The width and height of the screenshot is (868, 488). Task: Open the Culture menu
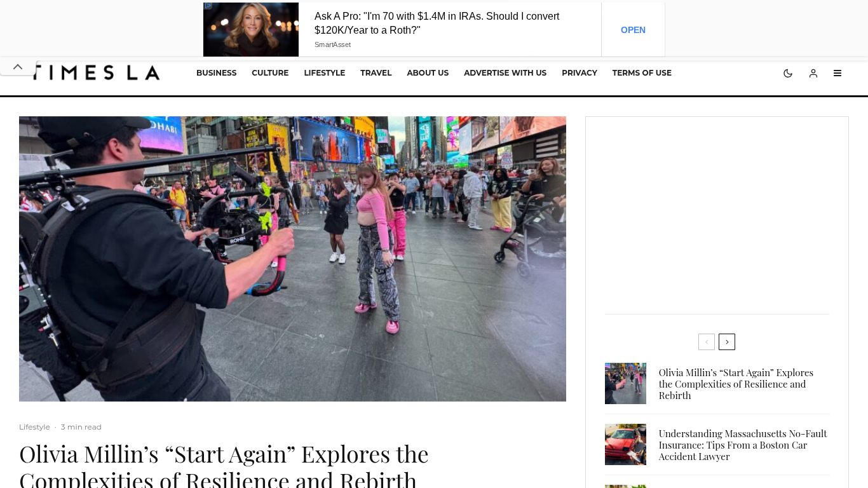(x=270, y=73)
